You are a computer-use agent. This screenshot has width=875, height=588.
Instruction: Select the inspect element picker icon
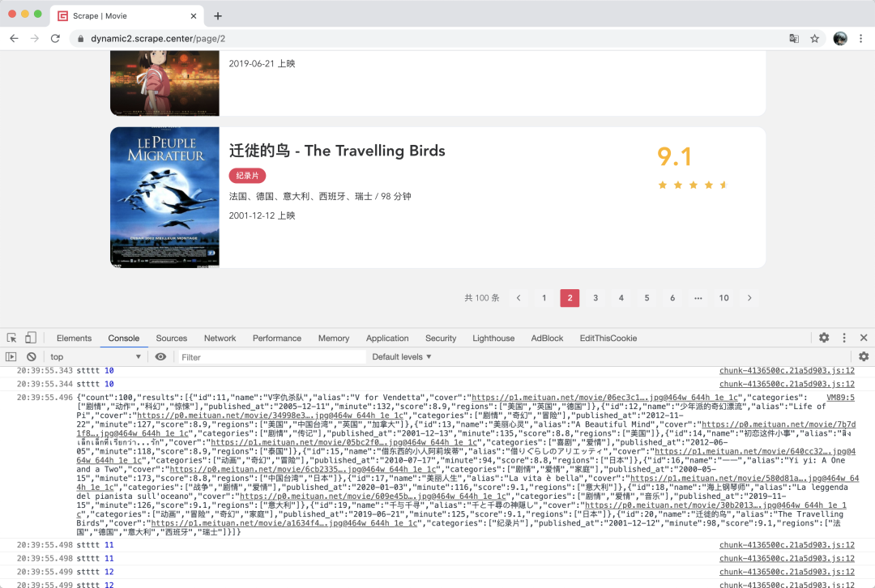[x=11, y=338]
